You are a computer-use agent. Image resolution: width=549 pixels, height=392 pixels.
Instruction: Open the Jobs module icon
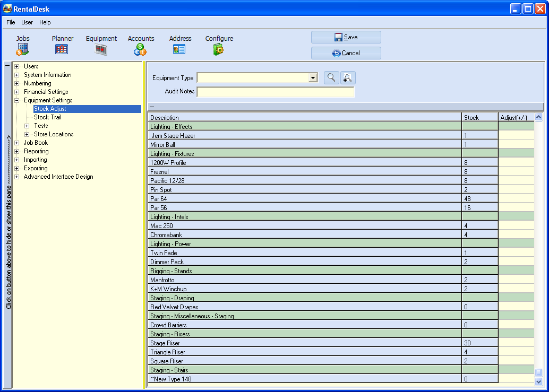(22, 49)
